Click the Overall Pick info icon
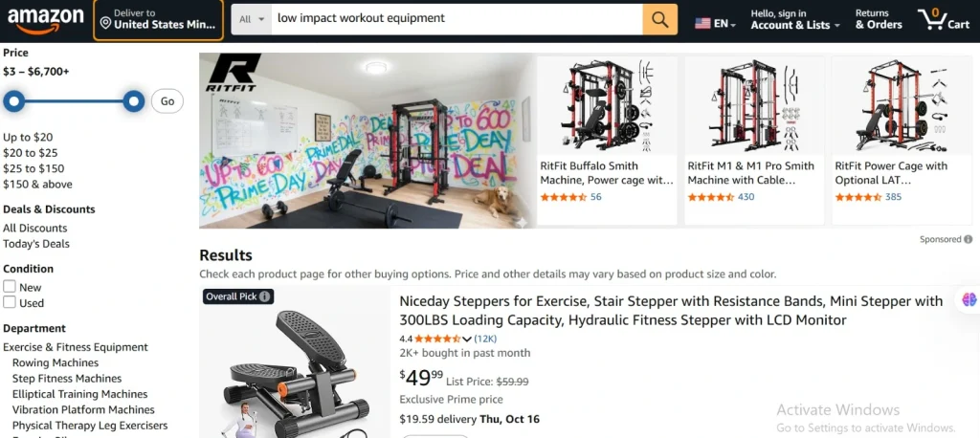The width and height of the screenshot is (980, 438). [265, 296]
